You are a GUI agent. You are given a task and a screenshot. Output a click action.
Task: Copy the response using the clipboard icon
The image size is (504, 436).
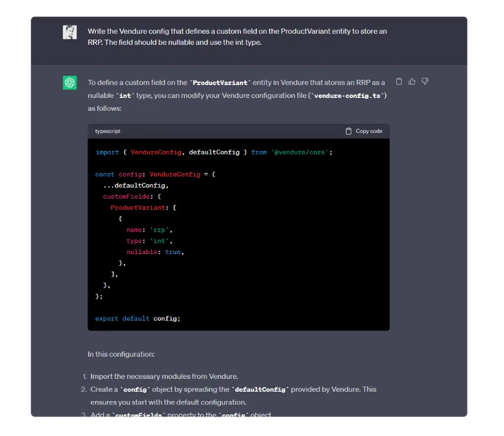pos(399,82)
